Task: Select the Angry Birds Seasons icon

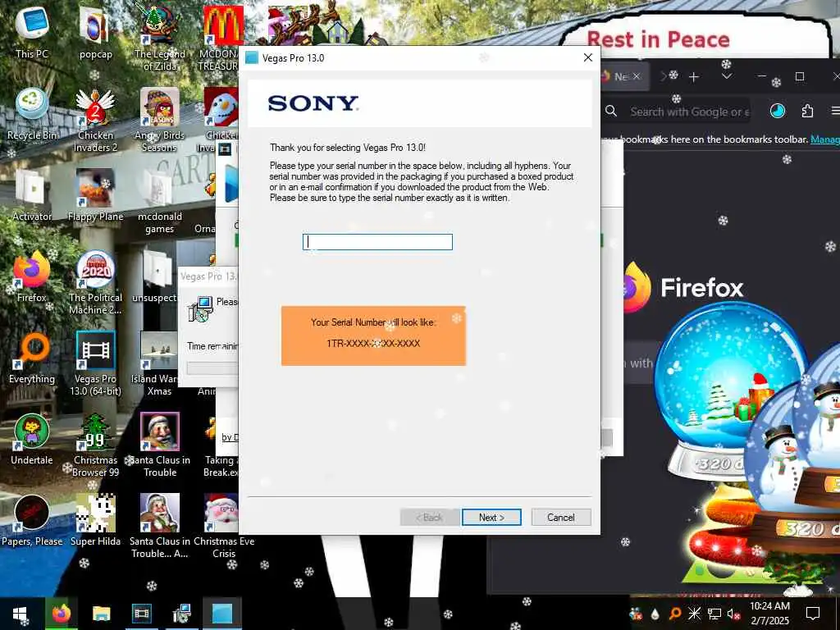Action: (x=159, y=121)
